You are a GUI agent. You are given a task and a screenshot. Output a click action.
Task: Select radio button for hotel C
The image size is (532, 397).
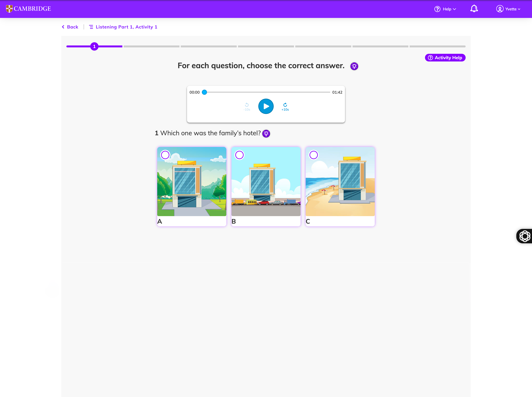point(314,155)
